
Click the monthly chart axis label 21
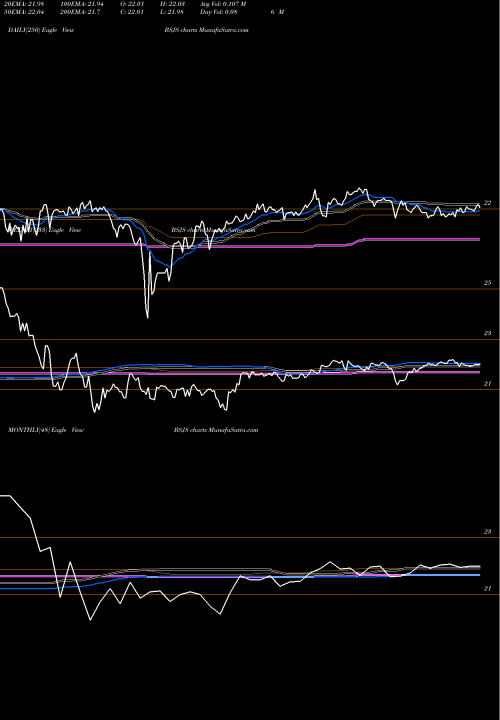(488, 589)
